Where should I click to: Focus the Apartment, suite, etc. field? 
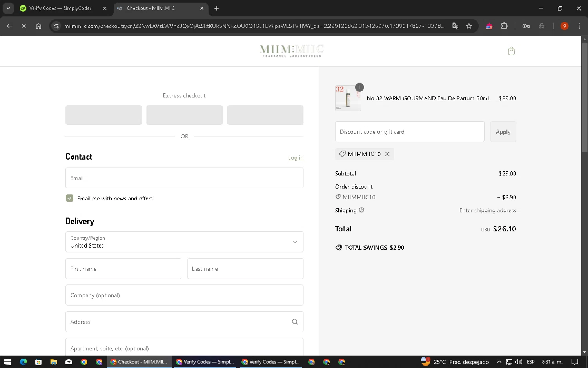[184, 347]
